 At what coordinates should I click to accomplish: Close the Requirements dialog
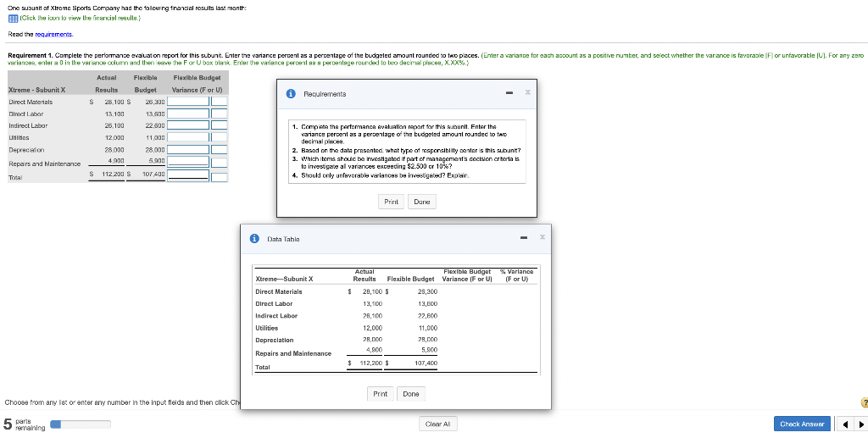527,92
